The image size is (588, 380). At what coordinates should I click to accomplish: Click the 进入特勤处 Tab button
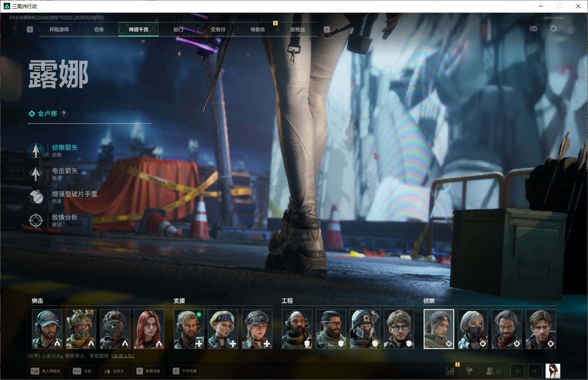pos(46,371)
